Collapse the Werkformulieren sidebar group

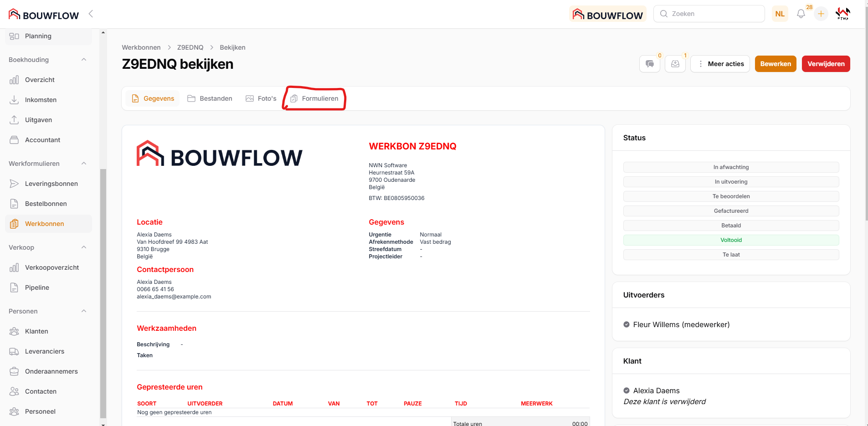pyautogui.click(x=84, y=164)
